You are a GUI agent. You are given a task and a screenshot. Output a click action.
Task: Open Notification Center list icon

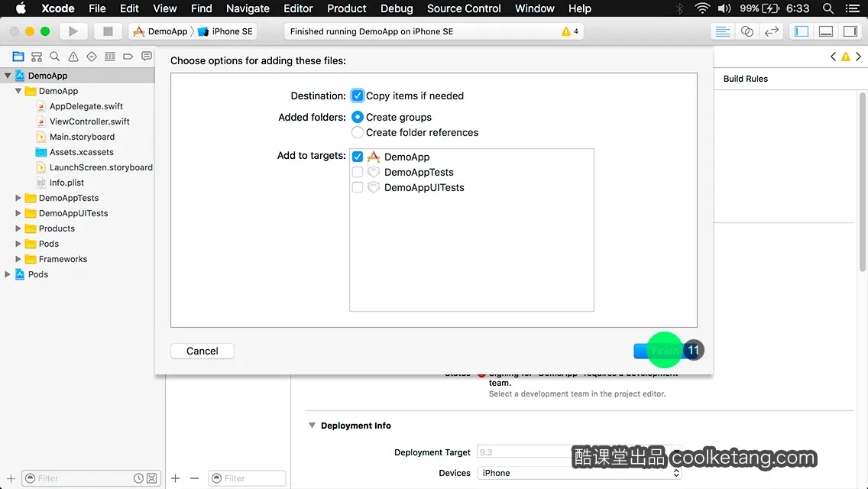pos(853,8)
